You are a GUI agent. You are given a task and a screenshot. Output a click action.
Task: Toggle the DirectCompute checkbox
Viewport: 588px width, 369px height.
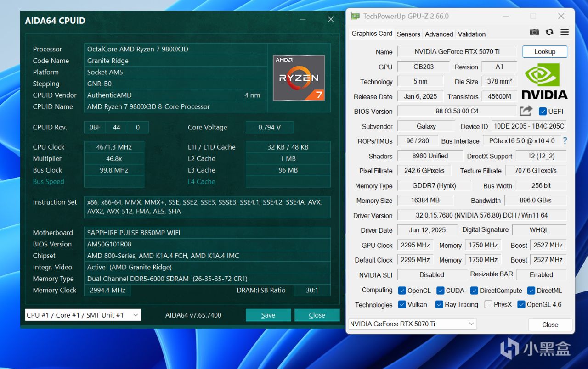click(474, 291)
